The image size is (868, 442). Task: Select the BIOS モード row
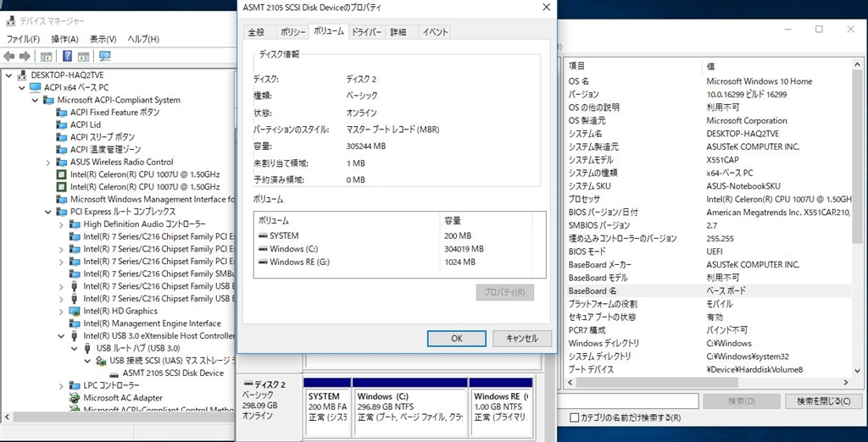click(708, 251)
